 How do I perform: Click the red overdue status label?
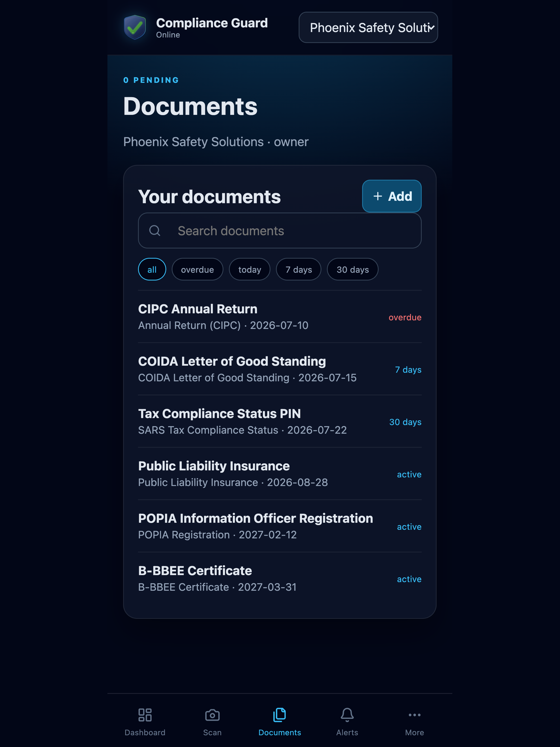pos(405,317)
